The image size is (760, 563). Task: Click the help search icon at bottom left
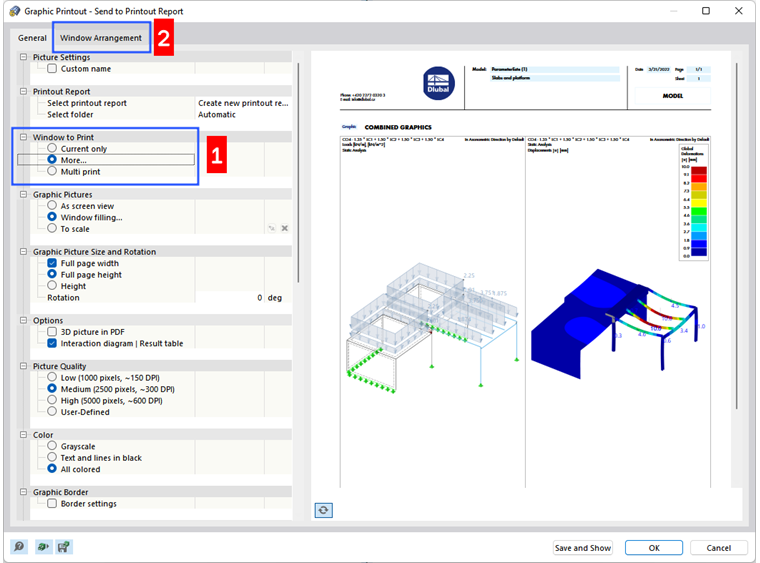coord(19,547)
